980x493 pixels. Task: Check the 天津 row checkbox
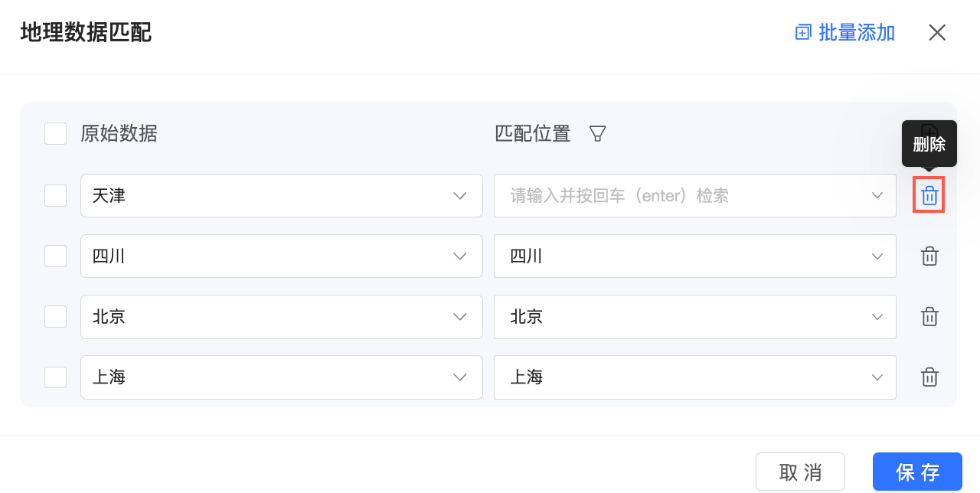[x=55, y=195]
